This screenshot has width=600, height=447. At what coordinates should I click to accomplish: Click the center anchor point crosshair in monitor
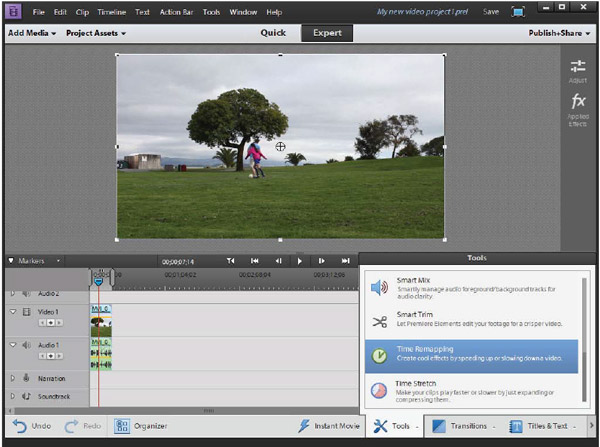(x=280, y=147)
